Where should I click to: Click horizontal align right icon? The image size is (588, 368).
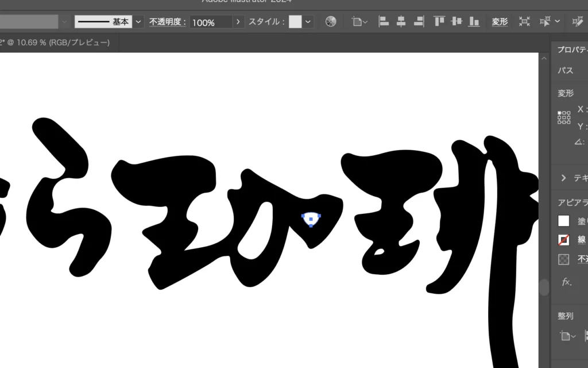coord(419,22)
